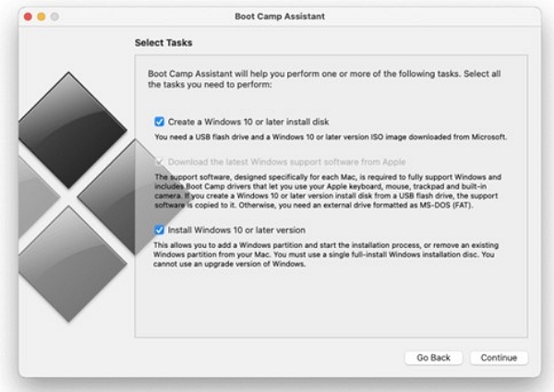The height and width of the screenshot is (392, 554).
Task: Minimize the Boot Camp Assistant window
Action: pos(42,17)
